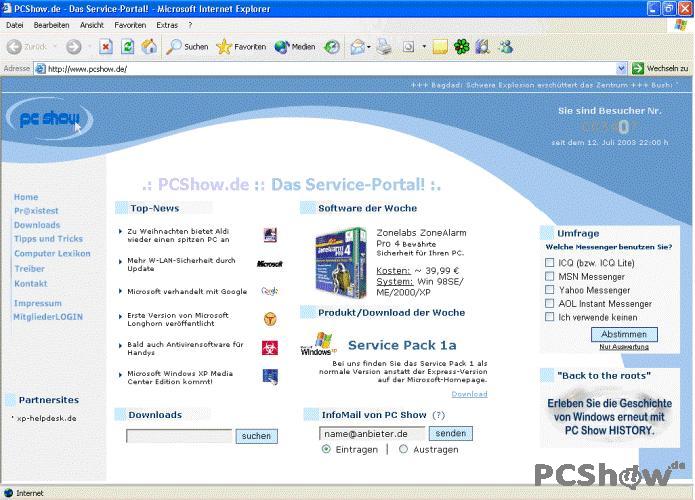
Task: Open Bearbeiten menu
Action: coord(51,25)
